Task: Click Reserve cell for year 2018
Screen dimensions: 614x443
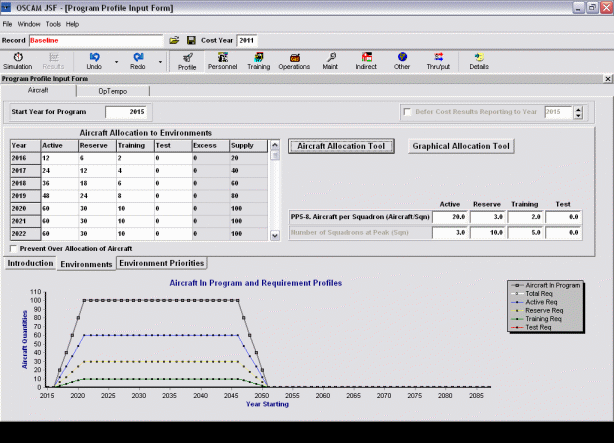Action: [97, 183]
